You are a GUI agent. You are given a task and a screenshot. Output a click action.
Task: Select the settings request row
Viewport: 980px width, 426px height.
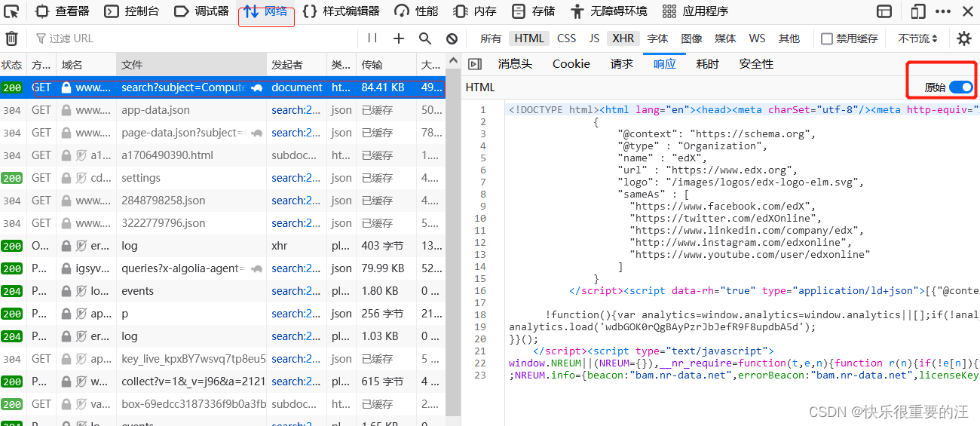pyautogui.click(x=222, y=178)
